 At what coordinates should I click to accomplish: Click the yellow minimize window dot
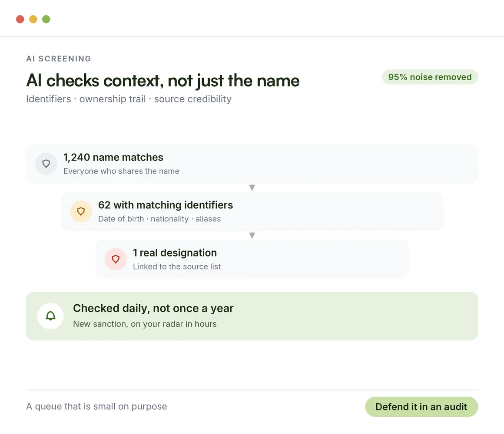pos(33,19)
